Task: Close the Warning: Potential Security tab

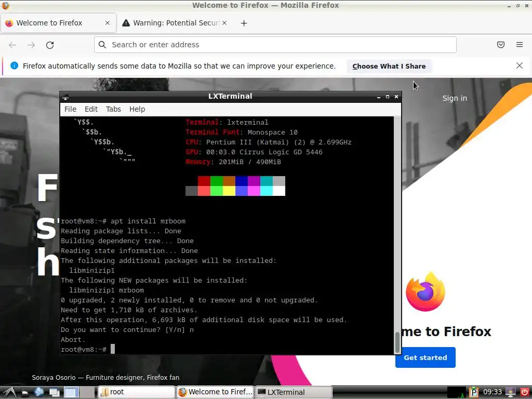Action: [224, 23]
